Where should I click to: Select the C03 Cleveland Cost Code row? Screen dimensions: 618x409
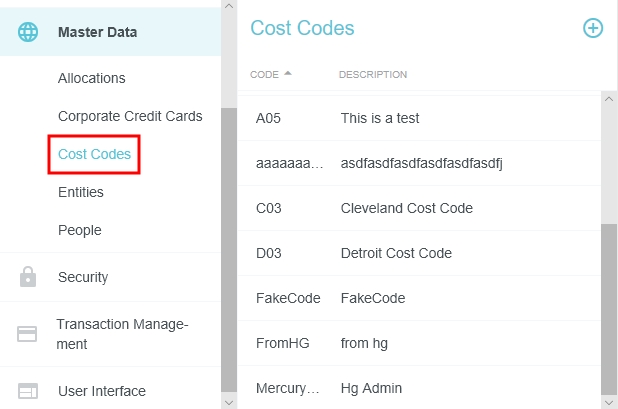406,208
